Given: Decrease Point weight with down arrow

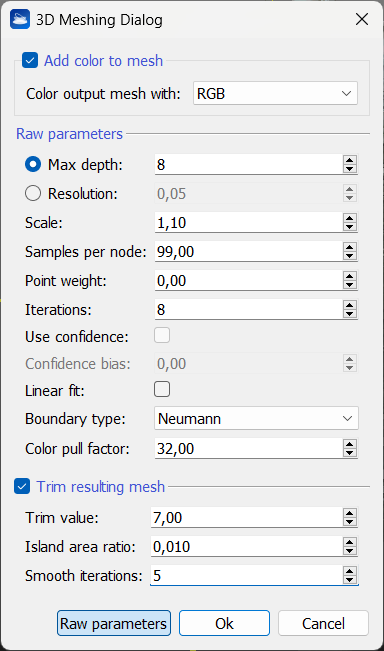Looking at the screenshot, I should 350,285.
